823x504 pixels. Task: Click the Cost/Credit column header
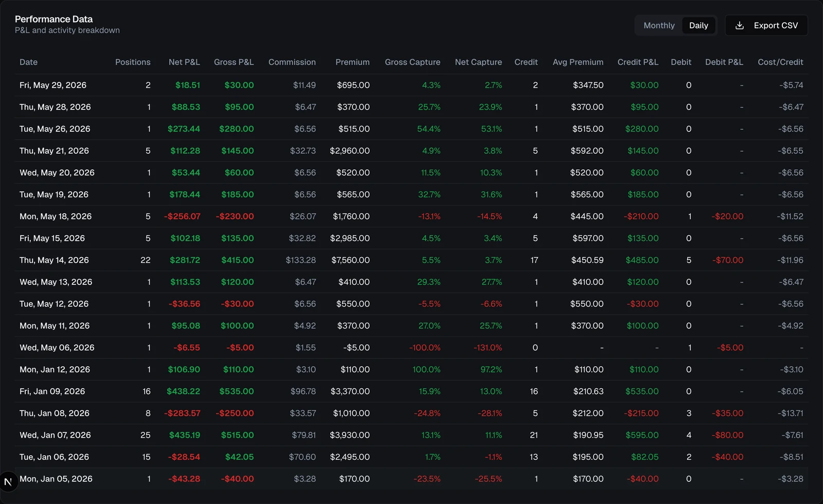click(x=780, y=62)
